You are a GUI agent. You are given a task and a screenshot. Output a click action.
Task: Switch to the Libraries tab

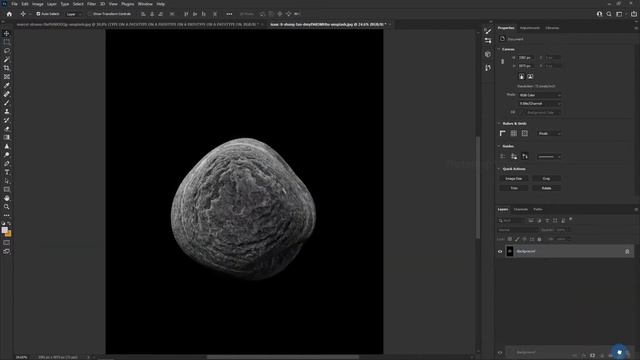(x=552, y=28)
